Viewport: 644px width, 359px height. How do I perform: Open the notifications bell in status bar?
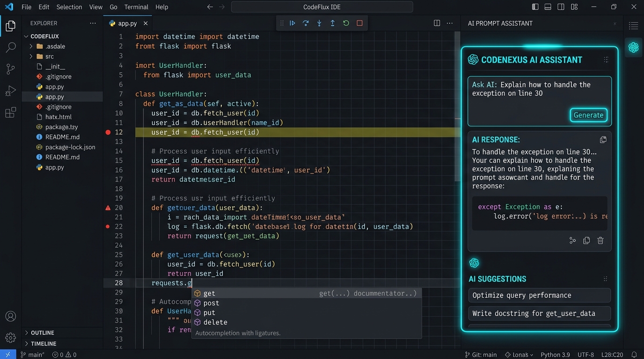pos(634,355)
